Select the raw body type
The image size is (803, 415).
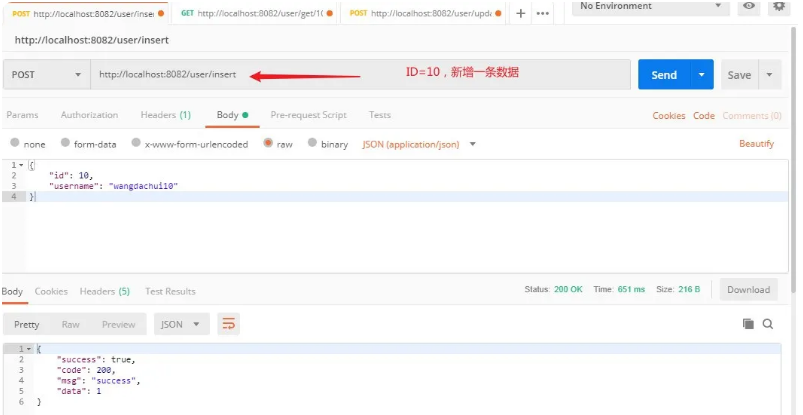click(x=268, y=143)
